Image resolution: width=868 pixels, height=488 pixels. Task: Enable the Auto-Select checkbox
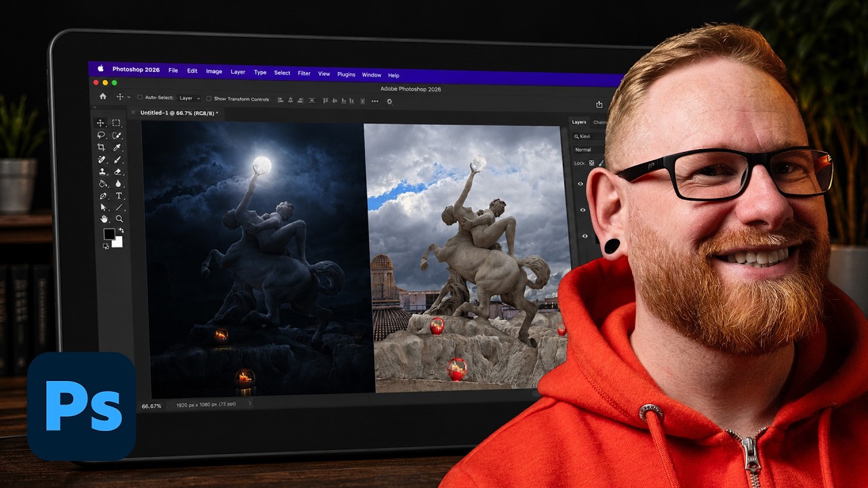[x=140, y=98]
